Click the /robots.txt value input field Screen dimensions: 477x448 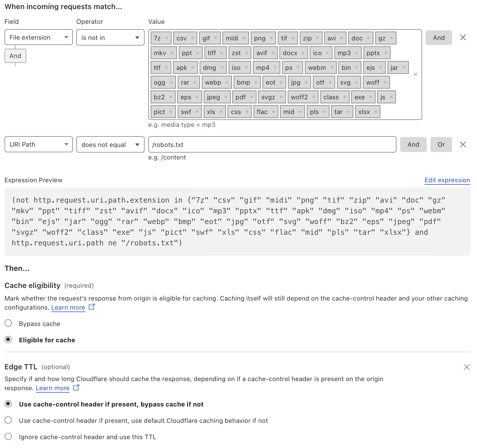click(x=272, y=145)
